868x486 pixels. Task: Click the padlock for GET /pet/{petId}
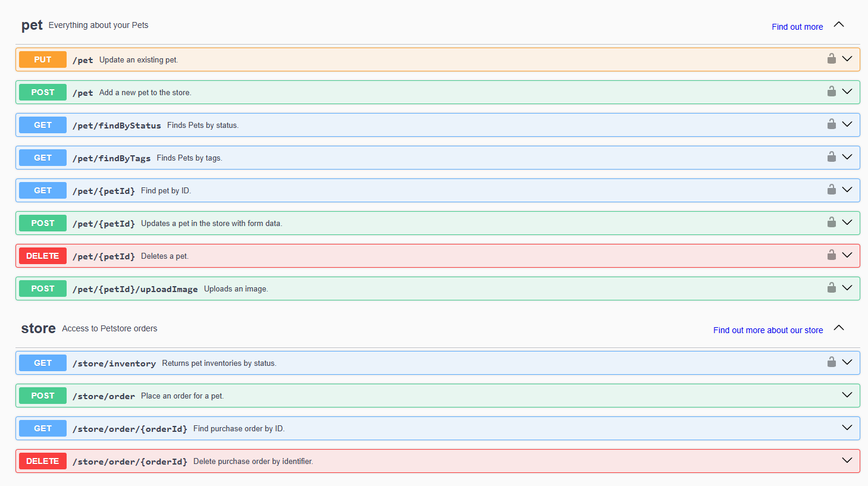coord(831,189)
